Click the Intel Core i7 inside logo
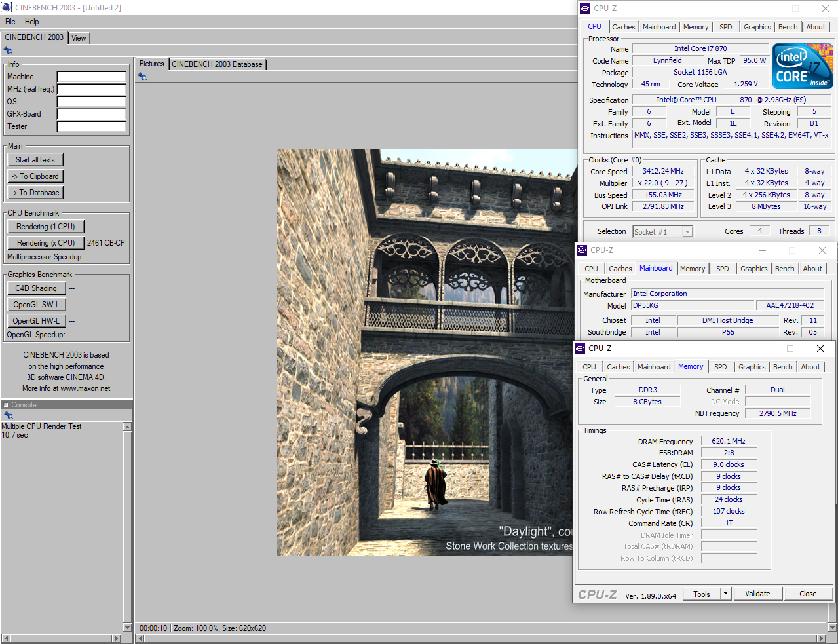Viewport: 838px width, 644px height. [x=803, y=66]
